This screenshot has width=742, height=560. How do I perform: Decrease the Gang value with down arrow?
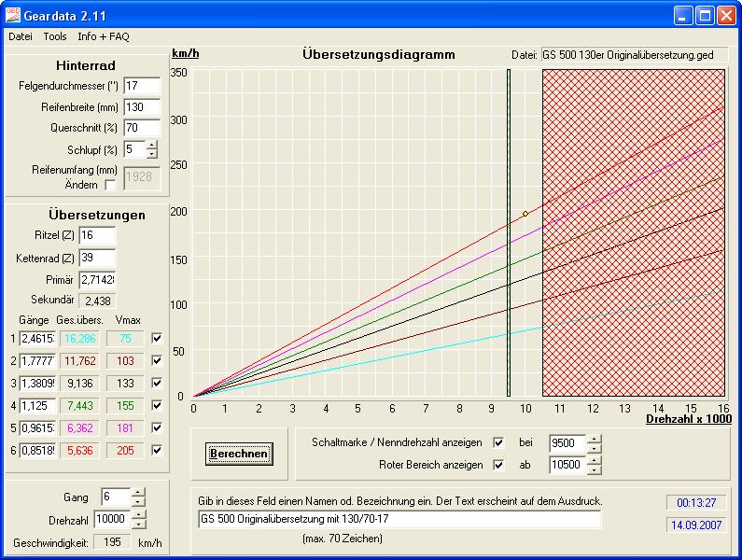(139, 502)
